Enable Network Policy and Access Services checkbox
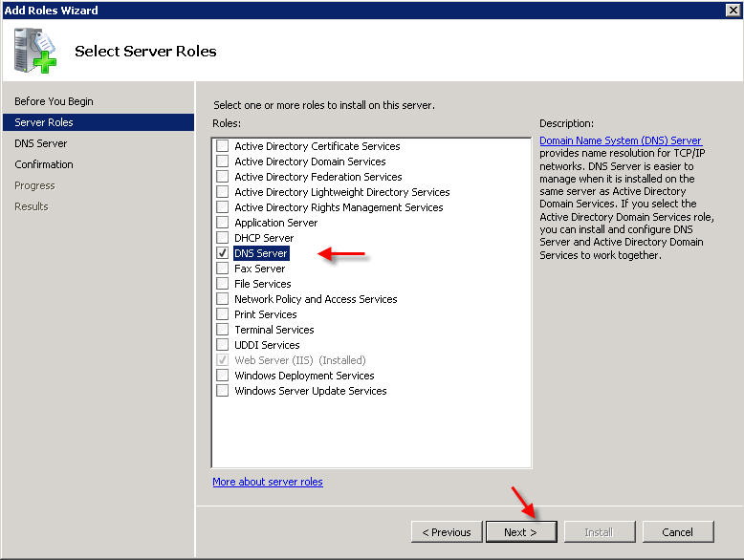The height and width of the screenshot is (560, 744). coord(222,299)
